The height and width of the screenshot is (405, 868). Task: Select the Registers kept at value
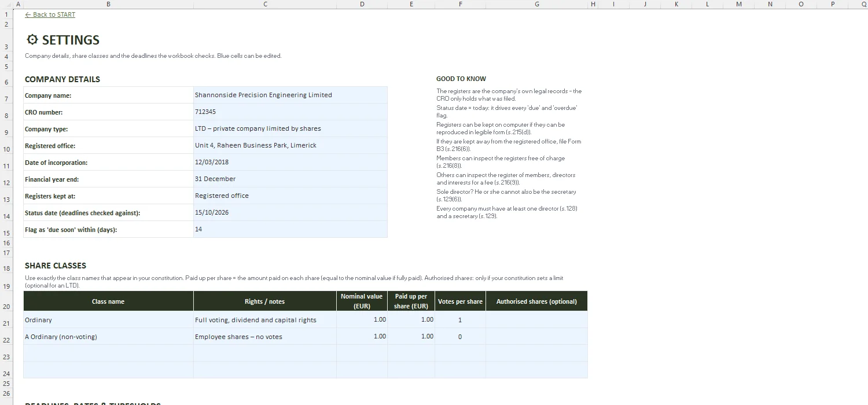(290, 196)
